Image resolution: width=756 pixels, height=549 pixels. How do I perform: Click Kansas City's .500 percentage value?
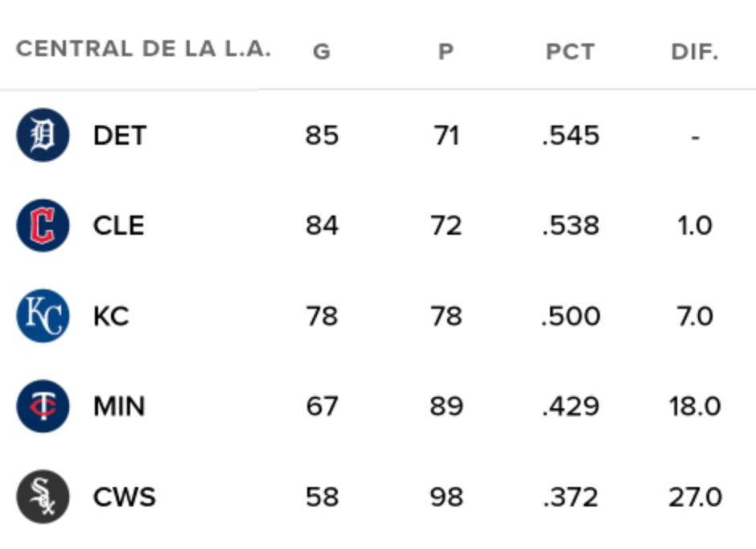click(x=570, y=316)
